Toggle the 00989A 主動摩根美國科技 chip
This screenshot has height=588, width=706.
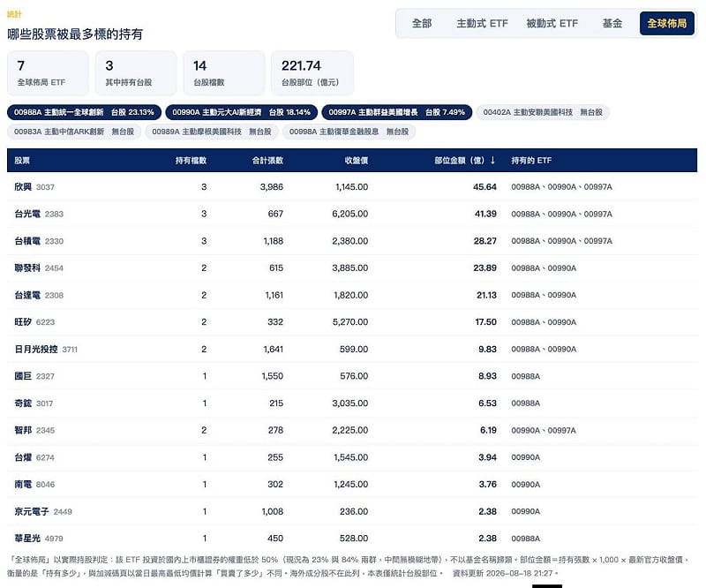point(212,132)
